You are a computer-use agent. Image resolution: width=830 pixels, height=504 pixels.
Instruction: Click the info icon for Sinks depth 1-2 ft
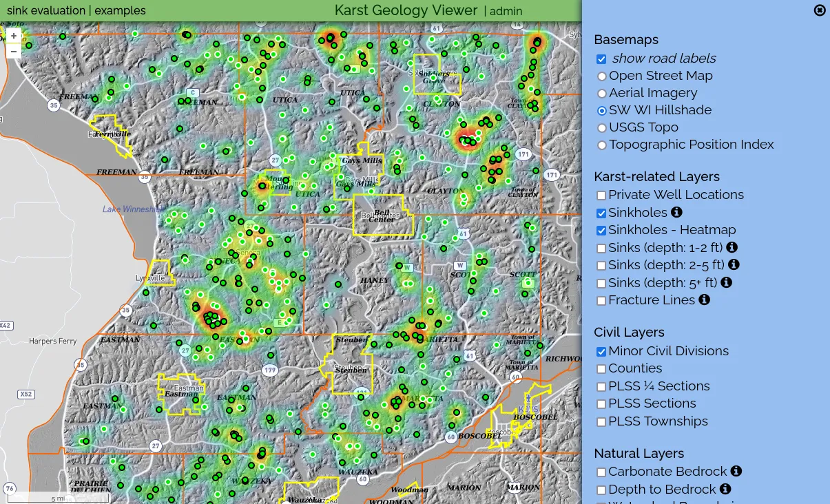pyautogui.click(x=732, y=247)
